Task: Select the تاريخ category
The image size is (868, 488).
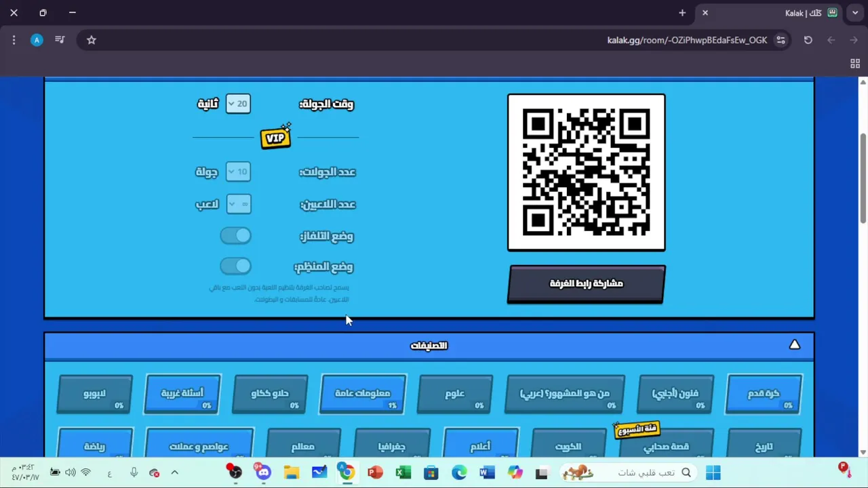Action: [x=764, y=444]
